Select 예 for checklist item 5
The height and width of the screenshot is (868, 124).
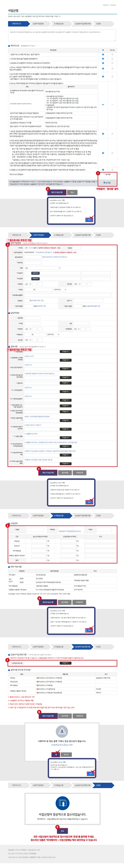coord(103,76)
